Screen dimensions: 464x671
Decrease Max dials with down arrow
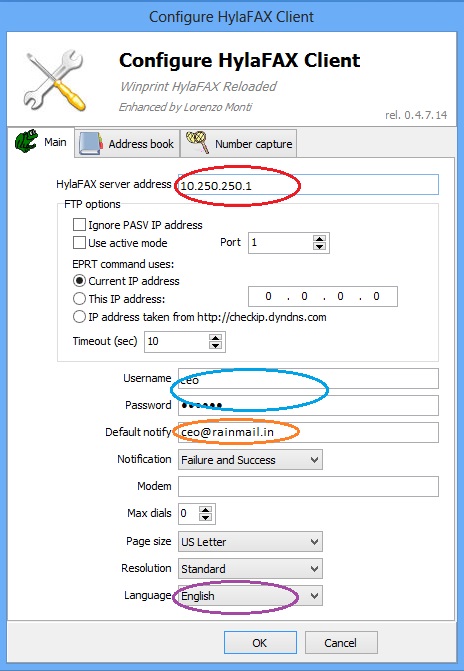point(206,517)
